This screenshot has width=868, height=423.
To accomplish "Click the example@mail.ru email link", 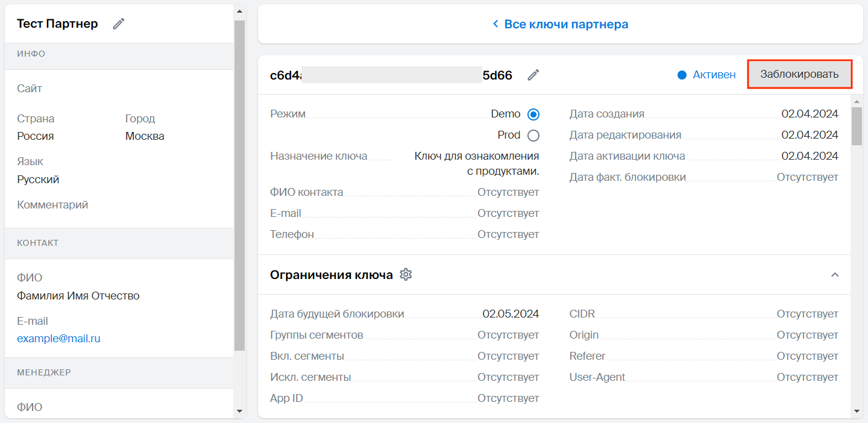I will pyautogui.click(x=58, y=339).
